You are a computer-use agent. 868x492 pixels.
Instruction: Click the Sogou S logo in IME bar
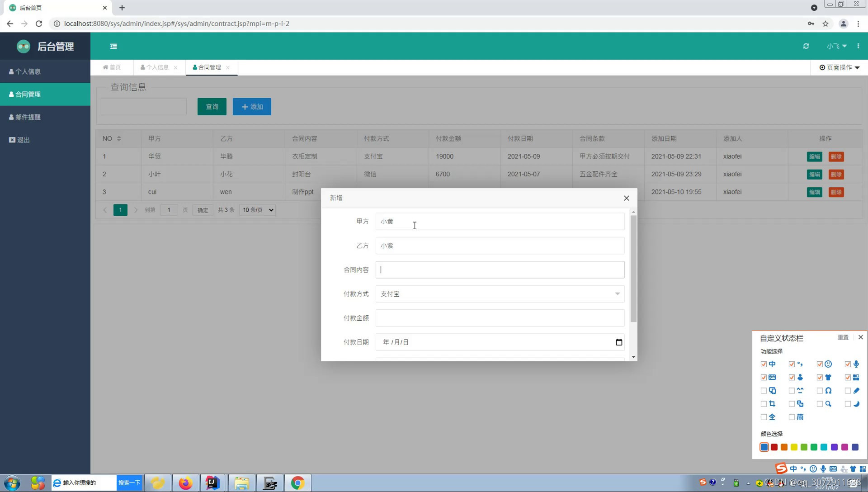[x=781, y=468]
